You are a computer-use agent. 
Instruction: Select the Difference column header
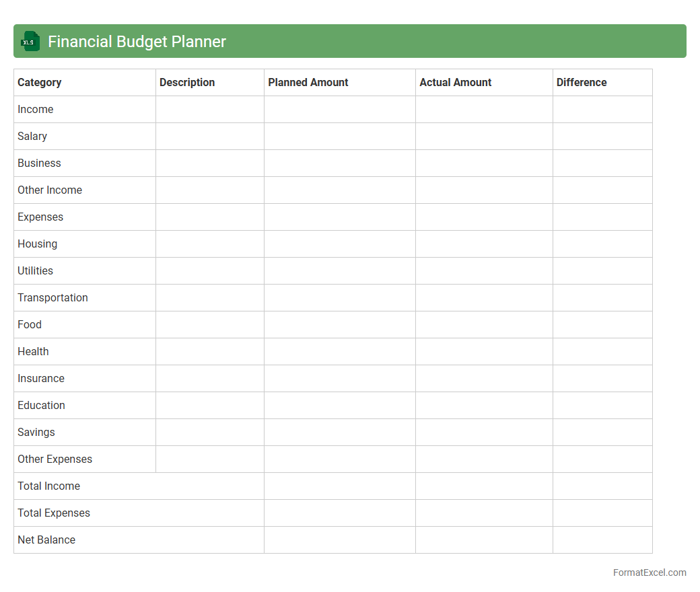(x=582, y=82)
